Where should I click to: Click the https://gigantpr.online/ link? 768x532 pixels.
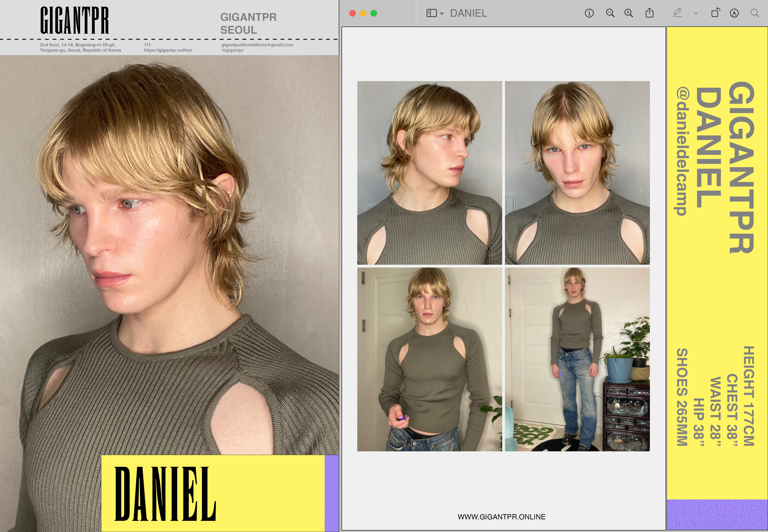(x=168, y=50)
